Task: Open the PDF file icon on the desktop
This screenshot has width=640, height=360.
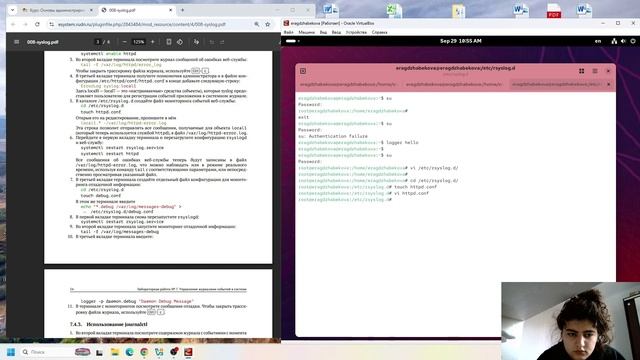Action: (x=554, y=10)
